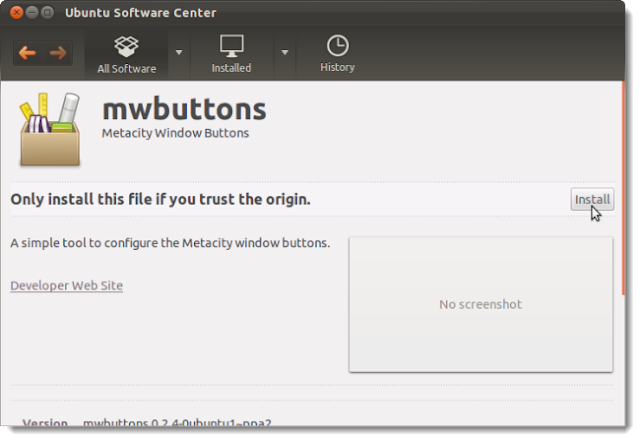Go back with the left arrow button
Image resolution: width=640 pixels, height=441 pixels.
click(28, 53)
